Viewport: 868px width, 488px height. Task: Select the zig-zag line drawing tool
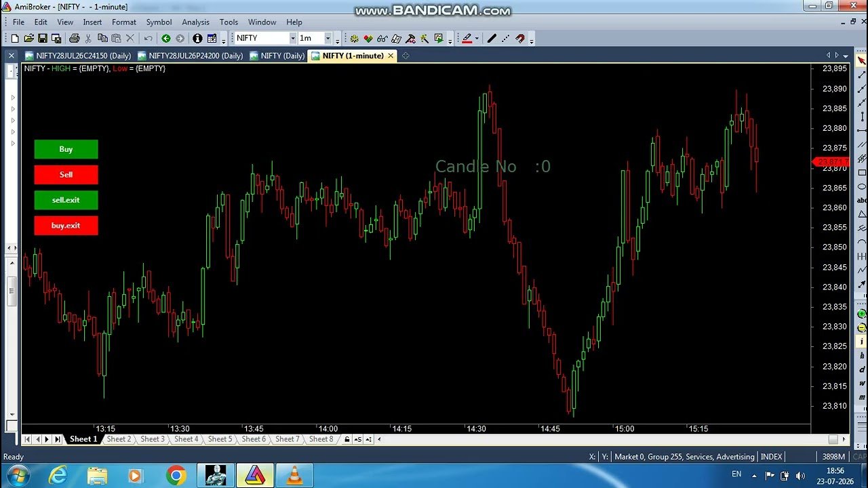tap(862, 270)
